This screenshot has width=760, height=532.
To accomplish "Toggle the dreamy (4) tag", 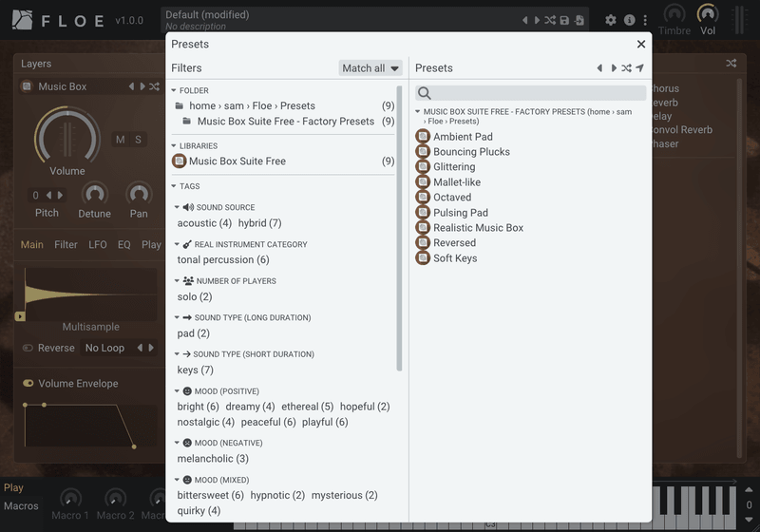I will click(250, 407).
